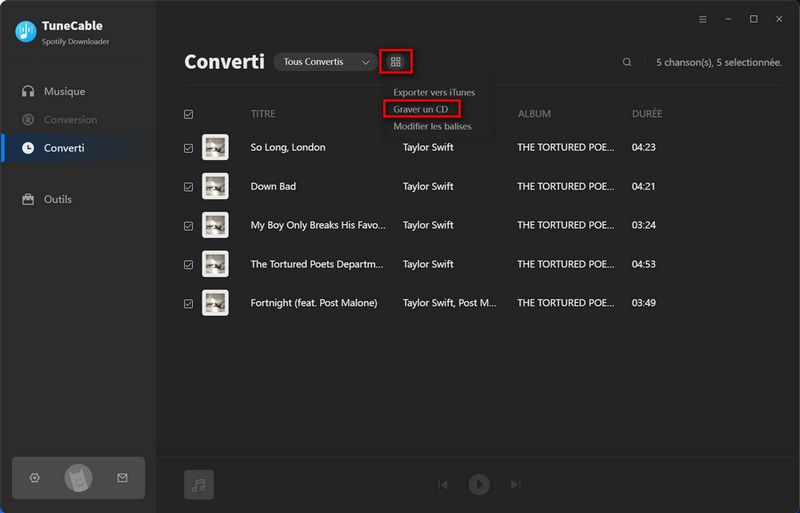
Task: Uncheck the So Long, London checkbox
Action: click(x=188, y=148)
